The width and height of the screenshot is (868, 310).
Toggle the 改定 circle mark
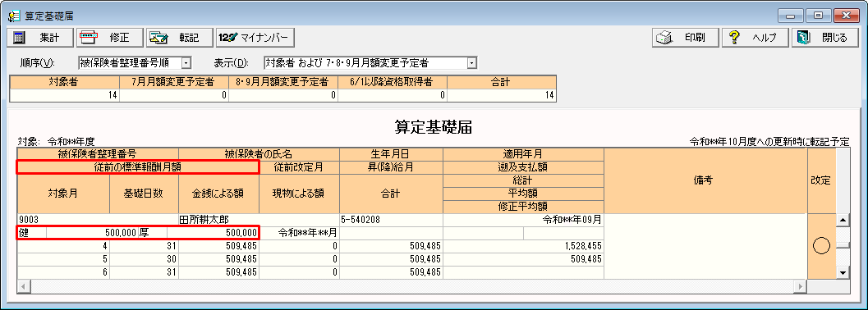click(821, 247)
